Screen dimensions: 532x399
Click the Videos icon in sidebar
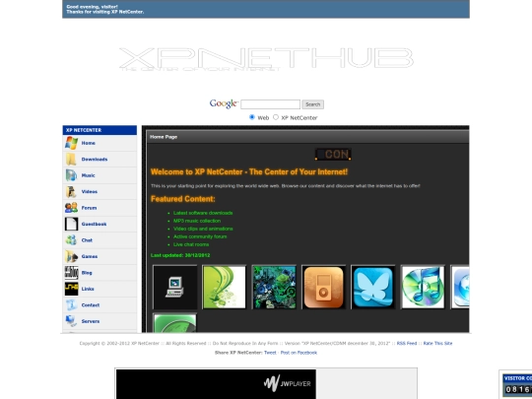coord(71,192)
